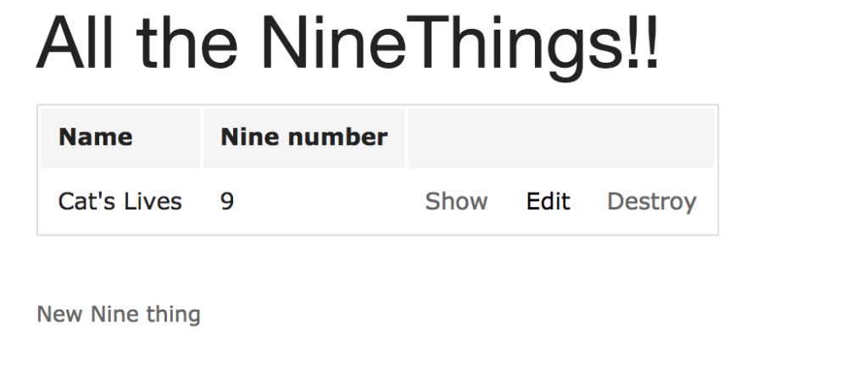Click the empty actions column header cell
This screenshot has height=368, width=868.
click(560, 137)
